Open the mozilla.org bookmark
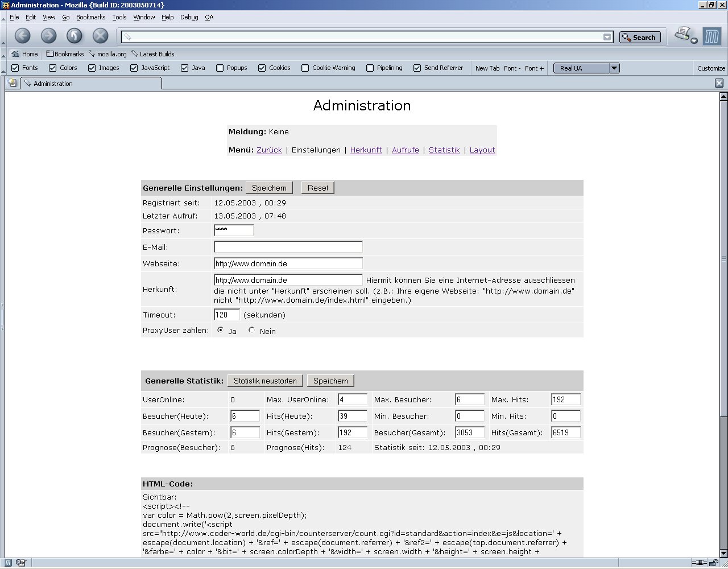The width and height of the screenshot is (728, 569). coord(107,54)
